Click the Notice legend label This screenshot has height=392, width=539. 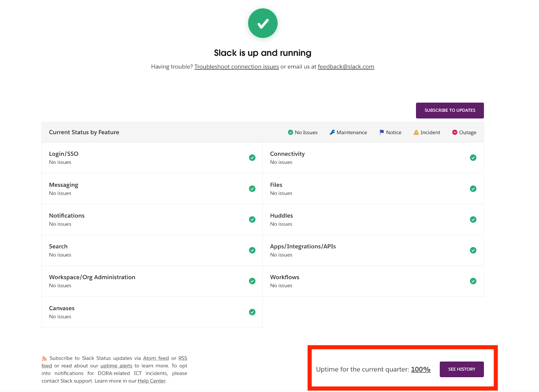(394, 132)
